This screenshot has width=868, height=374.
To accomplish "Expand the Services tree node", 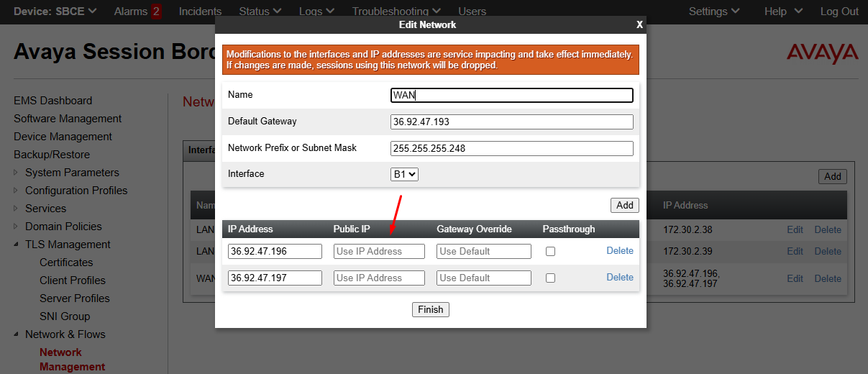I will (x=17, y=209).
